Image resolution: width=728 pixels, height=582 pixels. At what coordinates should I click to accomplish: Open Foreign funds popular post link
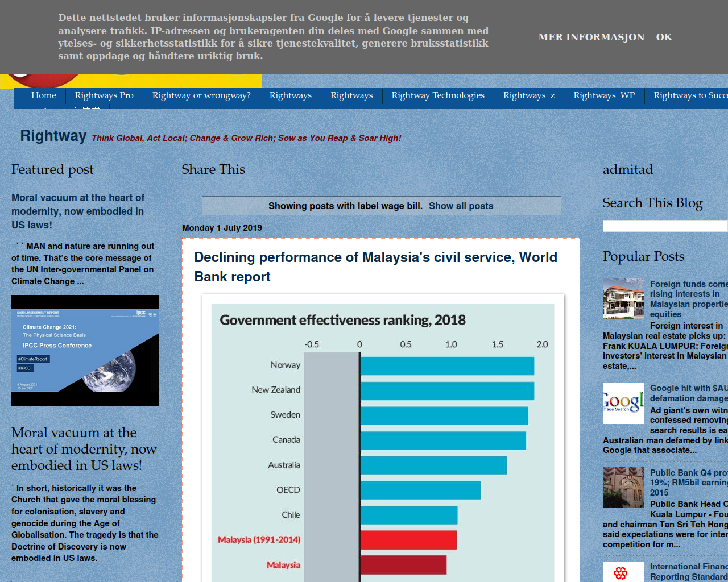(689, 299)
